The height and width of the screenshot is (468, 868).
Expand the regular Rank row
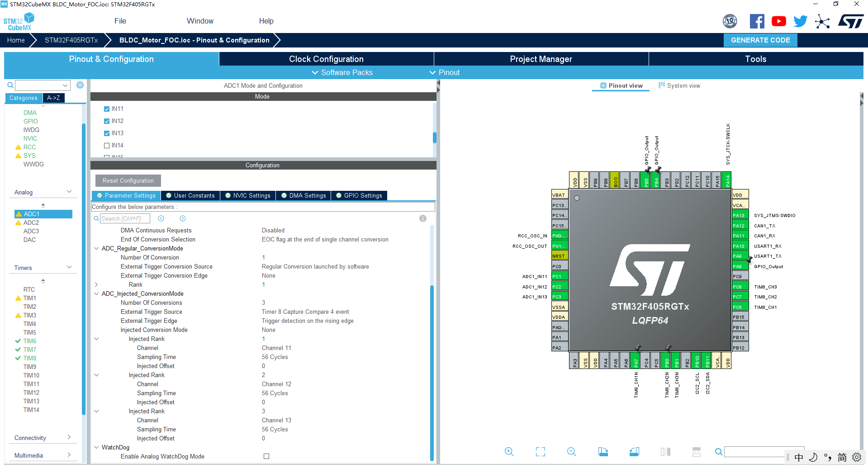96,284
